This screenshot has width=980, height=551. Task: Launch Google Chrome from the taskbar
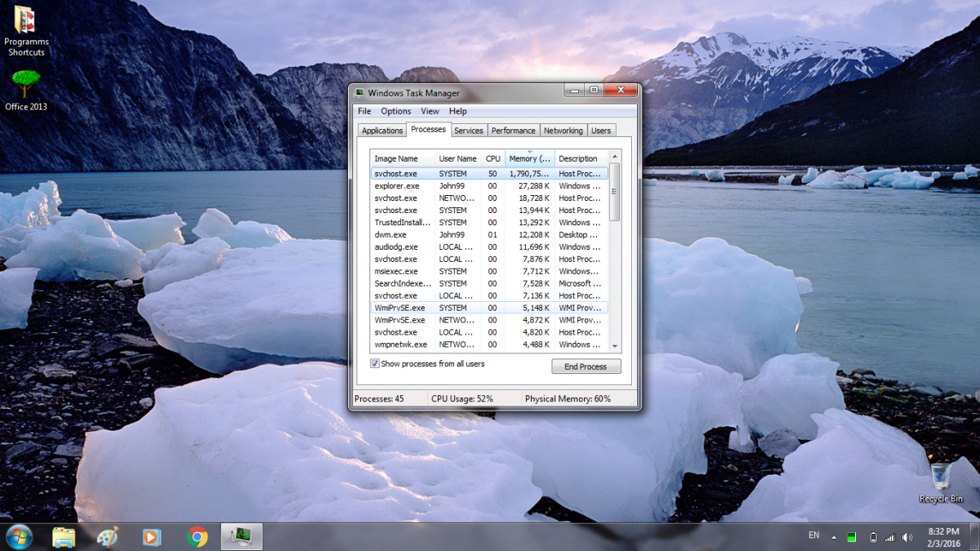196,536
